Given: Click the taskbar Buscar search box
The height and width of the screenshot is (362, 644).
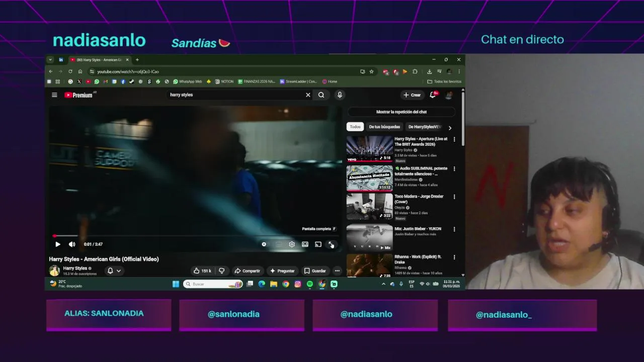Looking at the screenshot, I should tap(213, 284).
